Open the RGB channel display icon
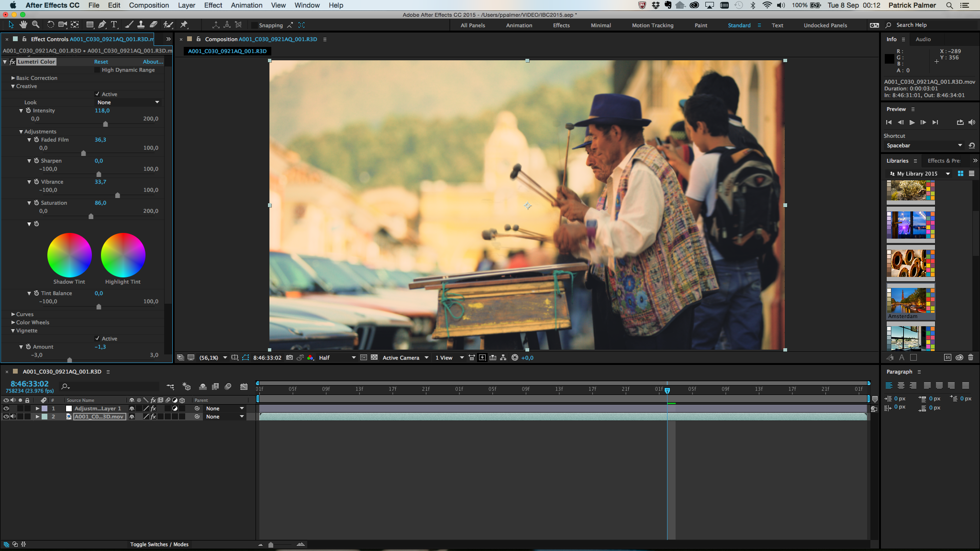Screen dimensions: 980x551 (x=311, y=358)
